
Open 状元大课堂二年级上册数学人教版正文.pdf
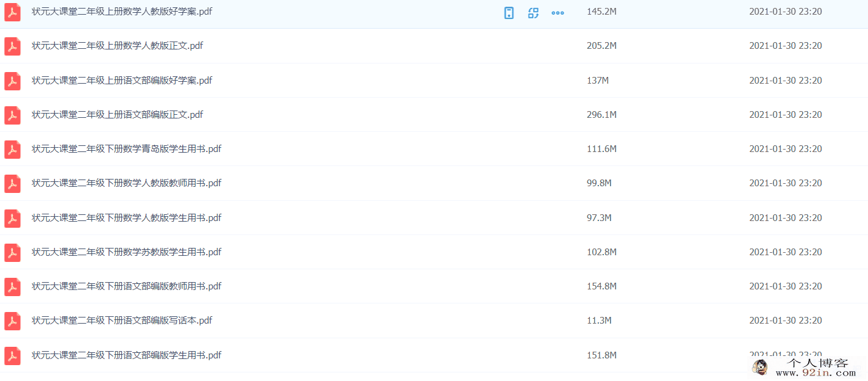coord(117,46)
